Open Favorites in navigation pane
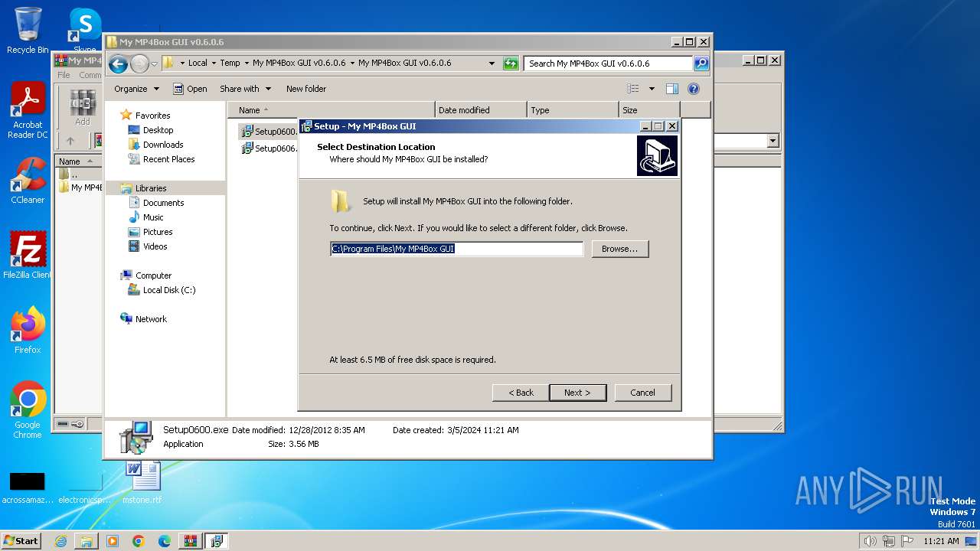The height and width of the screenshot is (551, 980). [x=152, y=116]
